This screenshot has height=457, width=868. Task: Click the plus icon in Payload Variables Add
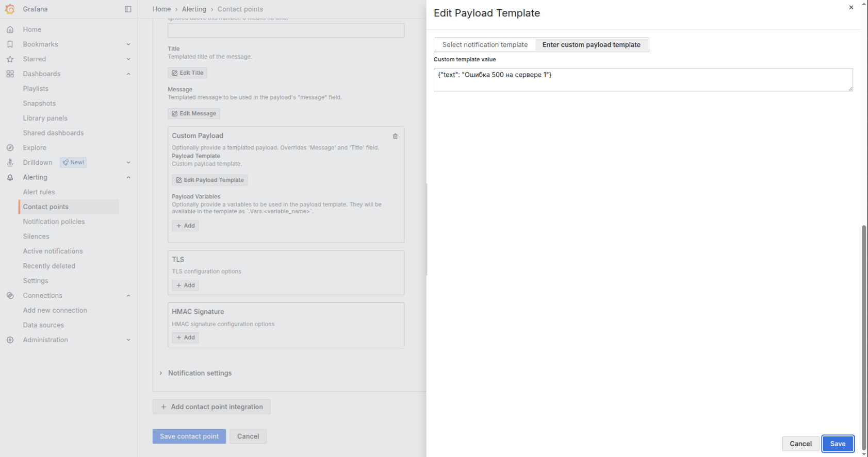(x=179, y=226)
